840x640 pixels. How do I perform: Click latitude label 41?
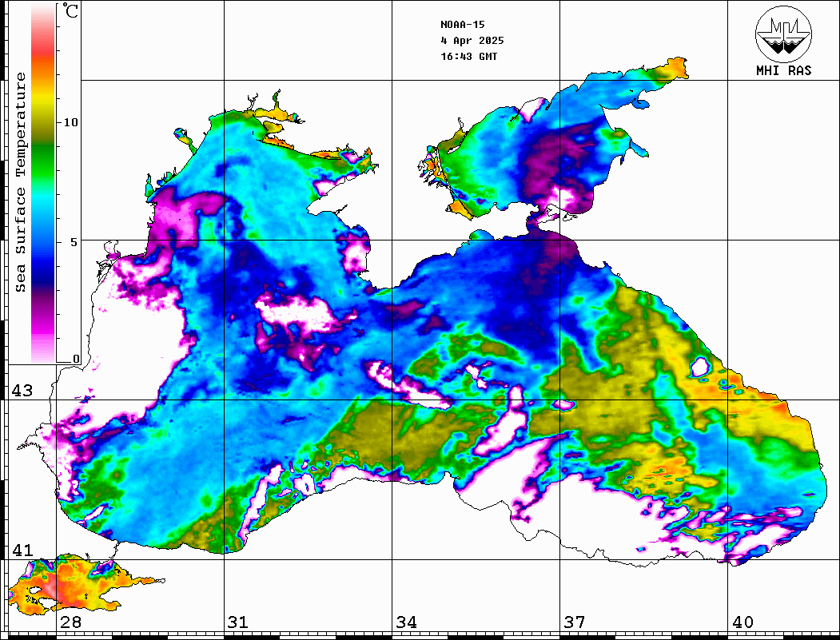[x=22, y=551]
